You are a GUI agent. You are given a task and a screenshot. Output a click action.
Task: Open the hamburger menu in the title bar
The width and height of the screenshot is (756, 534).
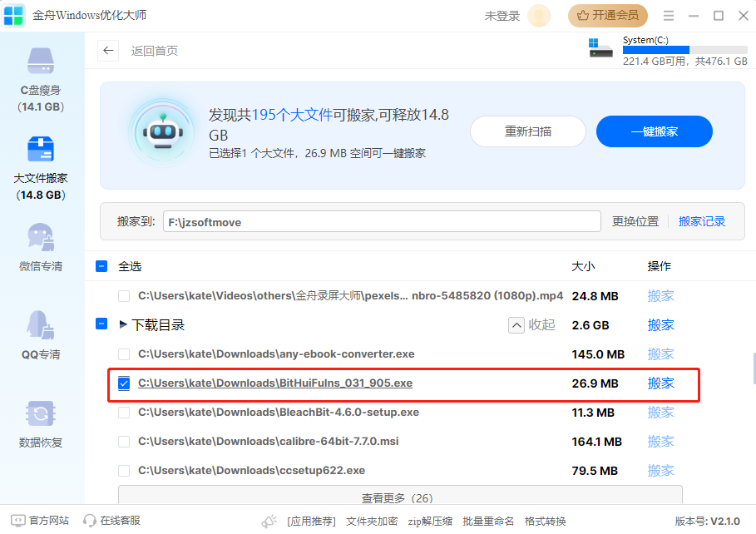coord(669,16)
